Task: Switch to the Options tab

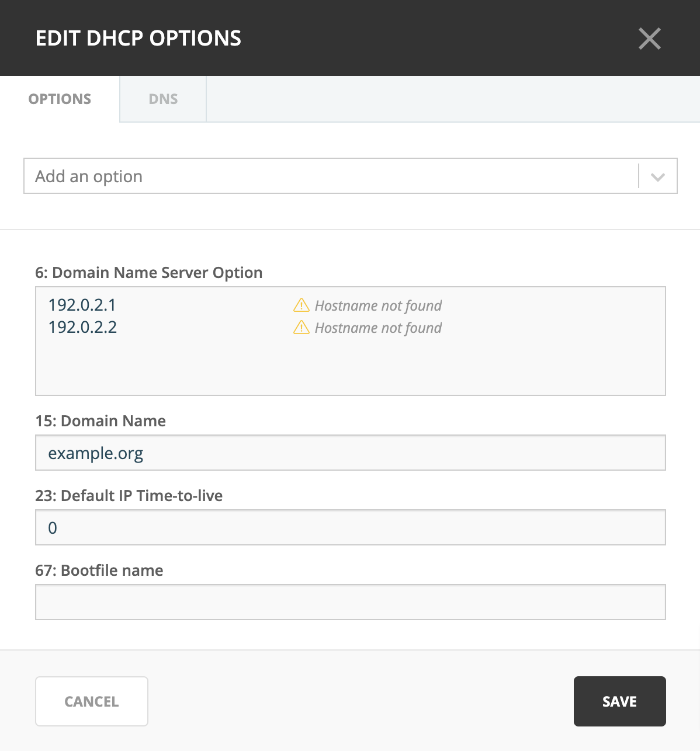Action: 60,99
